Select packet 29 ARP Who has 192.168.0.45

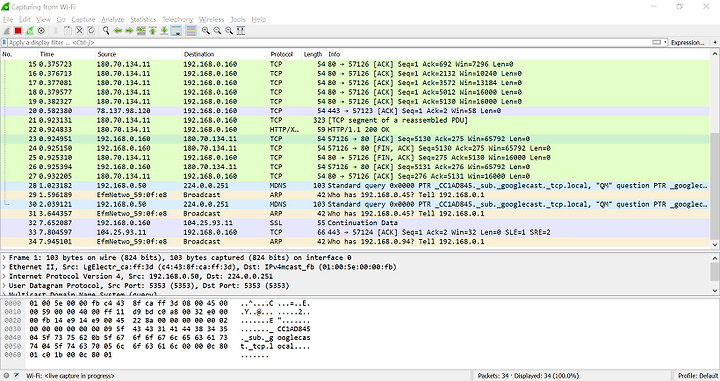(x=355, y=195)
